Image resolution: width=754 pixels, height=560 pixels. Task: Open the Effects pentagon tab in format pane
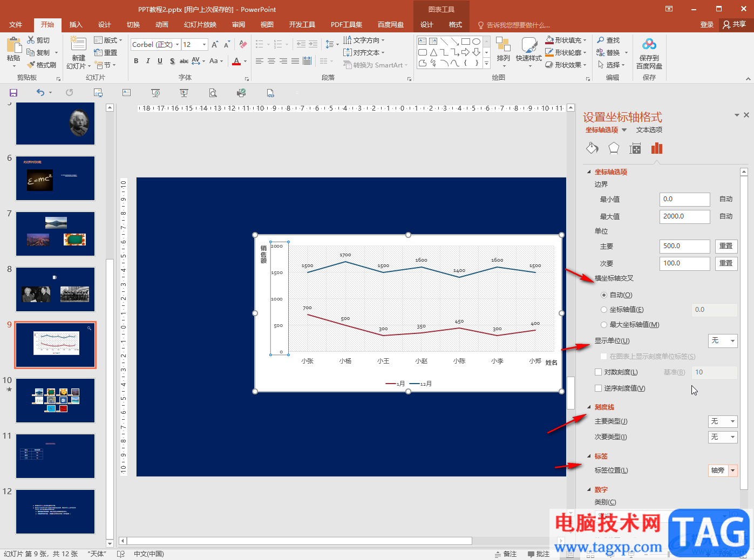click(614, 148)
